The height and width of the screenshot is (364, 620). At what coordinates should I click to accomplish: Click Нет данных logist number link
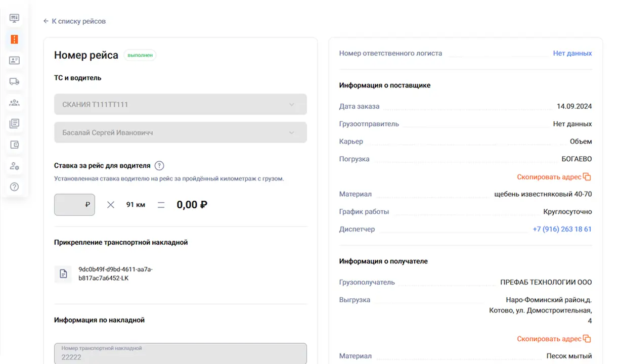coord(572,53)
